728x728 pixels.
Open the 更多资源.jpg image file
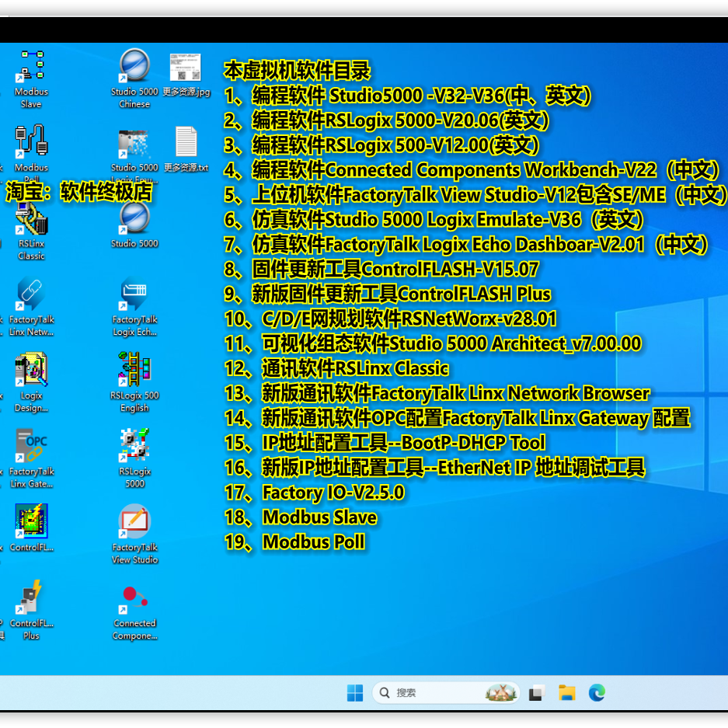(x=183, y=66)
